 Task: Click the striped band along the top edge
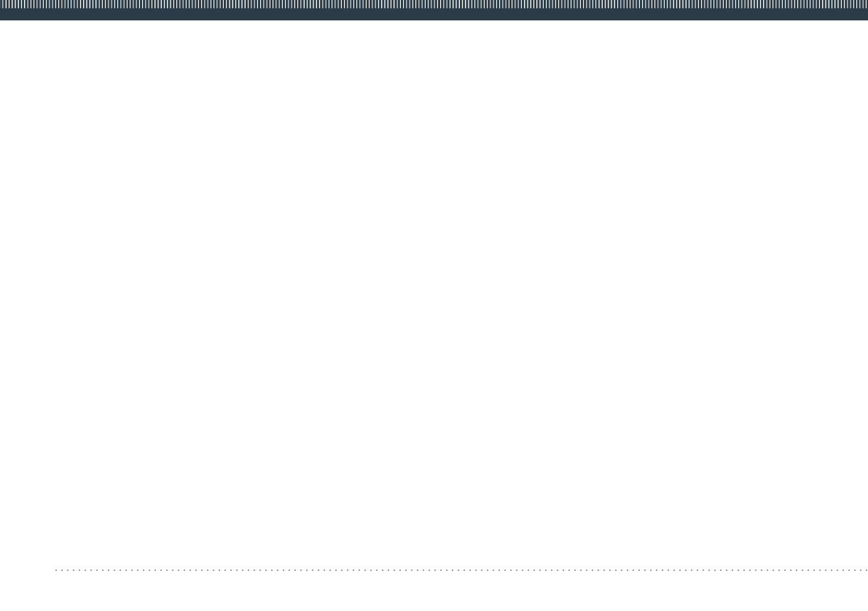[434, 4]
